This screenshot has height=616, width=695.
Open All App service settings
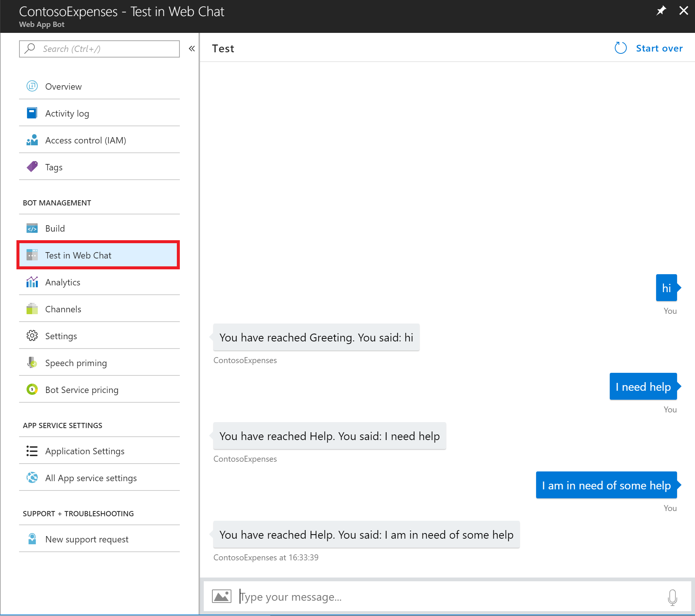[99, 478]
